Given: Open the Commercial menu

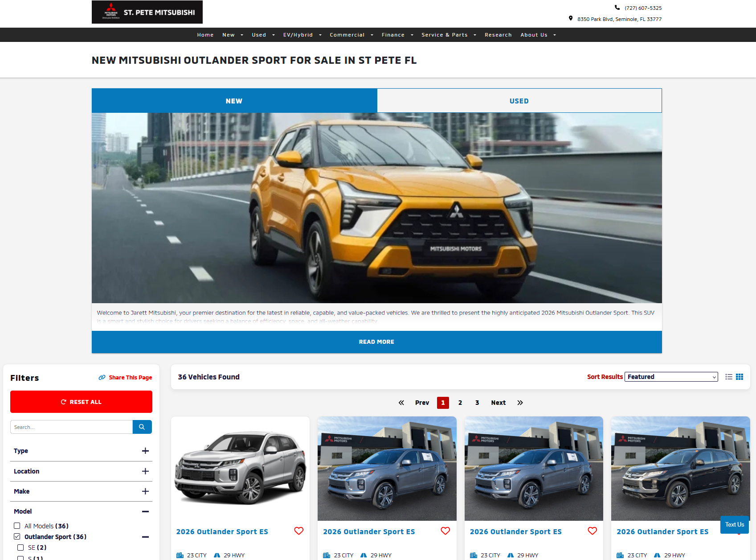Looking at the screenshot, I should [x=351, y=35].
